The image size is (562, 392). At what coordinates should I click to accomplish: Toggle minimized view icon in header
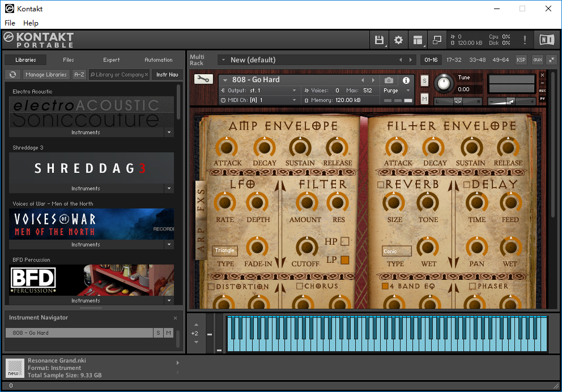click(437, 40)
